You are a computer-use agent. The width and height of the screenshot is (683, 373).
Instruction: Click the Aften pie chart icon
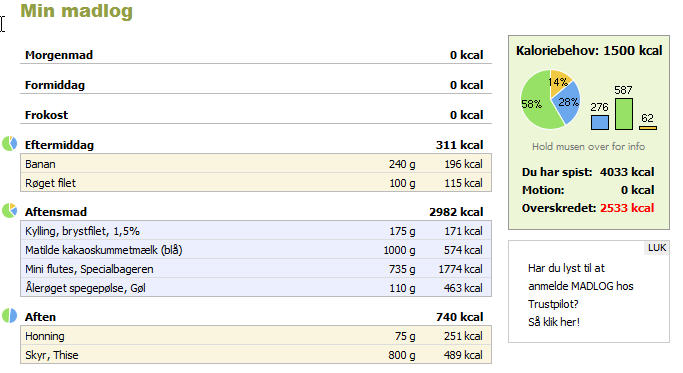[10, 315]
